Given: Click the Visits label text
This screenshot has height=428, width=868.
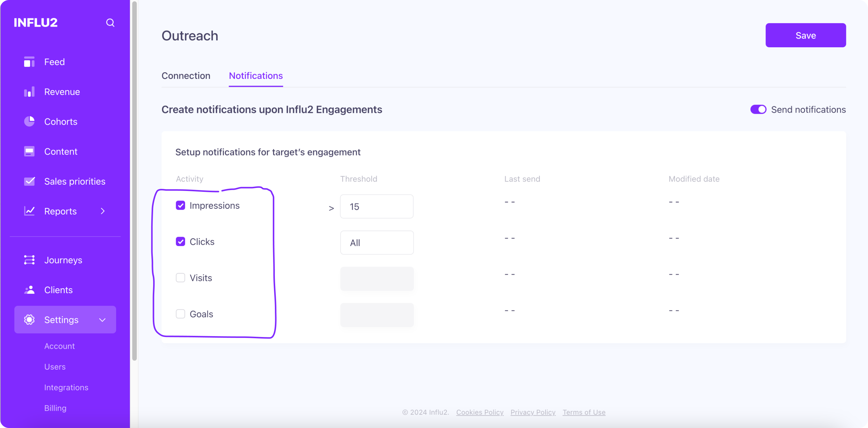Looking at the screenshot, I should (201, 278).
